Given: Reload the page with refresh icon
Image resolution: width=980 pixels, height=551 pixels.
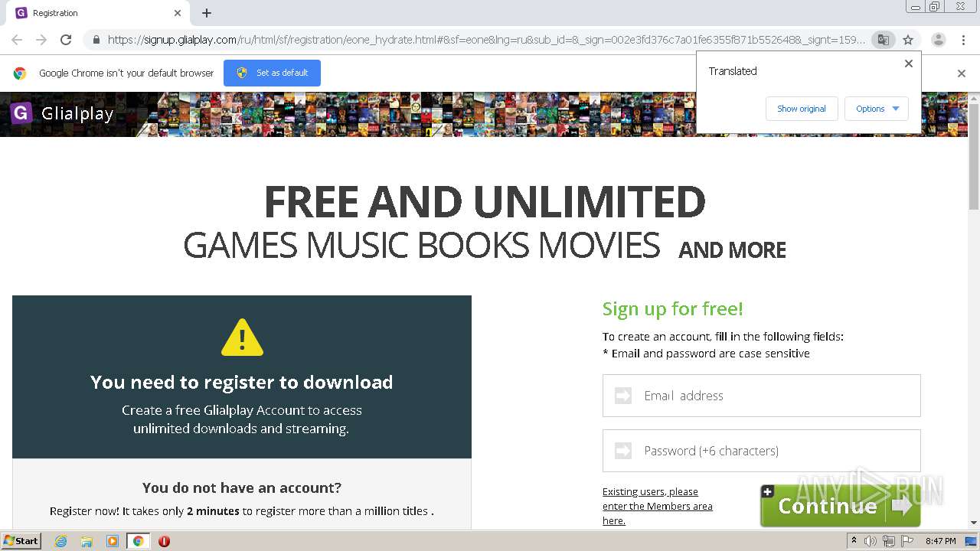Looking at the screenshot, I should 66,40.
